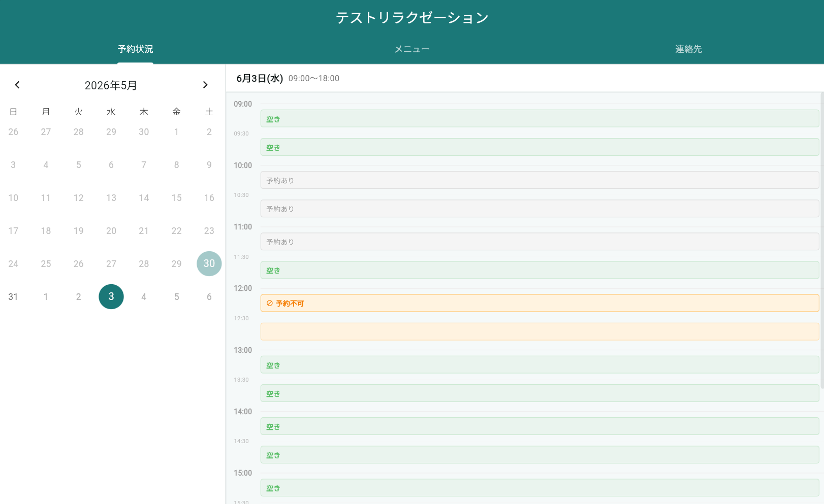Click the 12:30 unavailable orange slot

coord(540,331)
